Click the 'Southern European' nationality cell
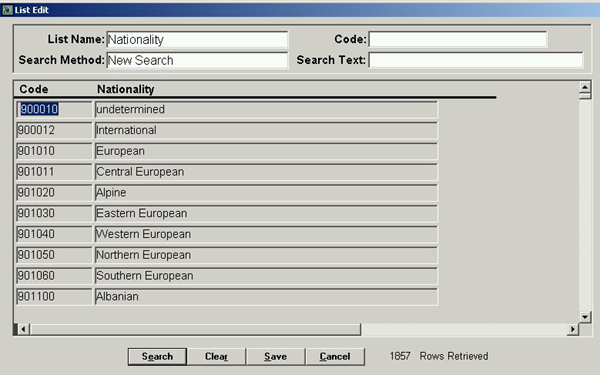600x375 pixels. [x=266, y=276]
